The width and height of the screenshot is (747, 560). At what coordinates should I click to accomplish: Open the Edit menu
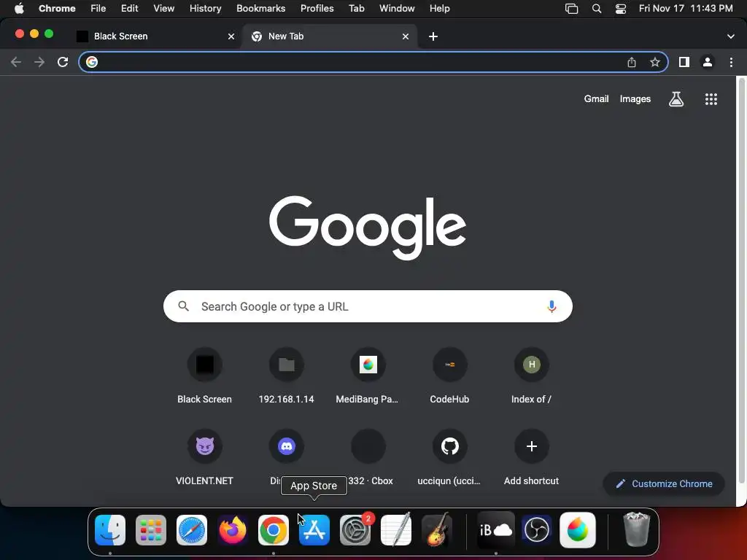[129, 8]
